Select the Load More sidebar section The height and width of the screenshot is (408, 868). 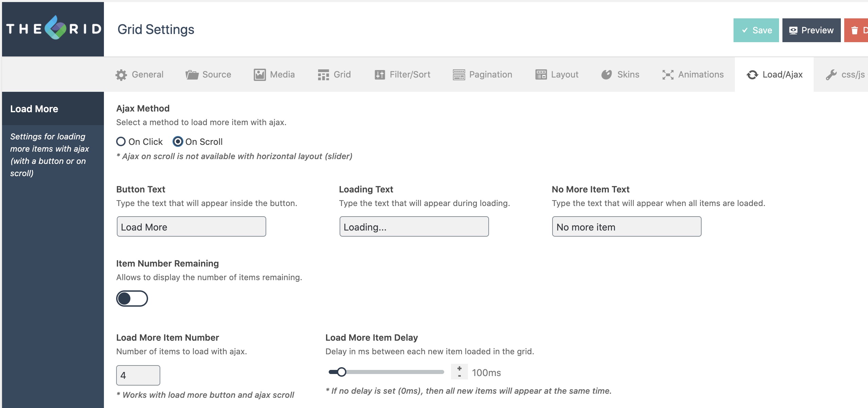coord(53,109)
